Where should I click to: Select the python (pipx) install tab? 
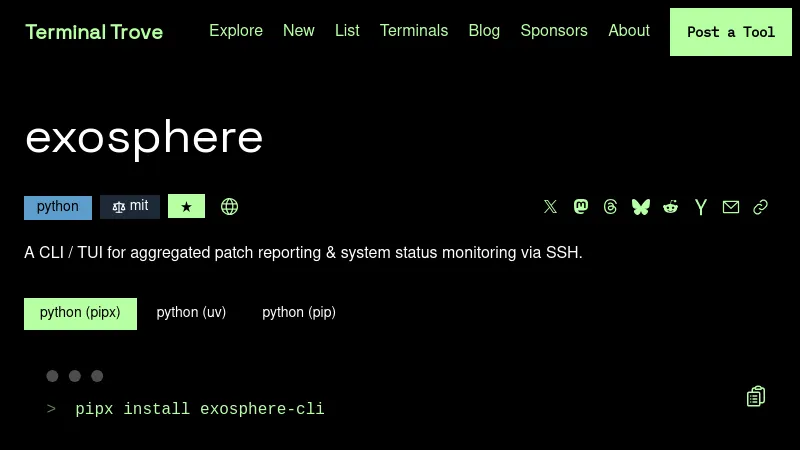(x=80, y=313)
